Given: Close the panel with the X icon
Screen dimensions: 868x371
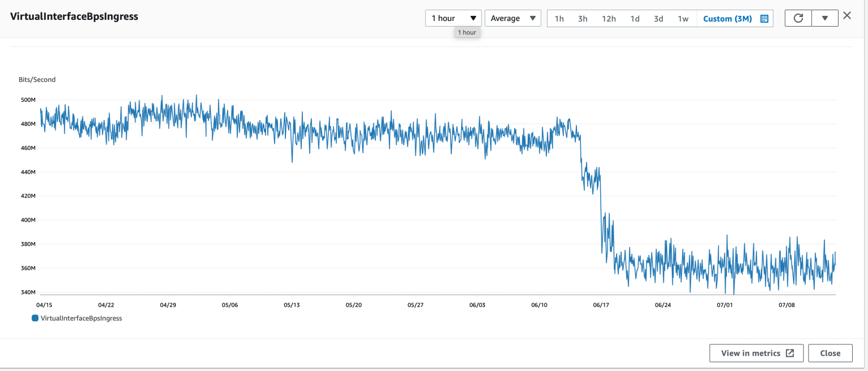Looking at the screenshot, I should (x=847, y=16).
